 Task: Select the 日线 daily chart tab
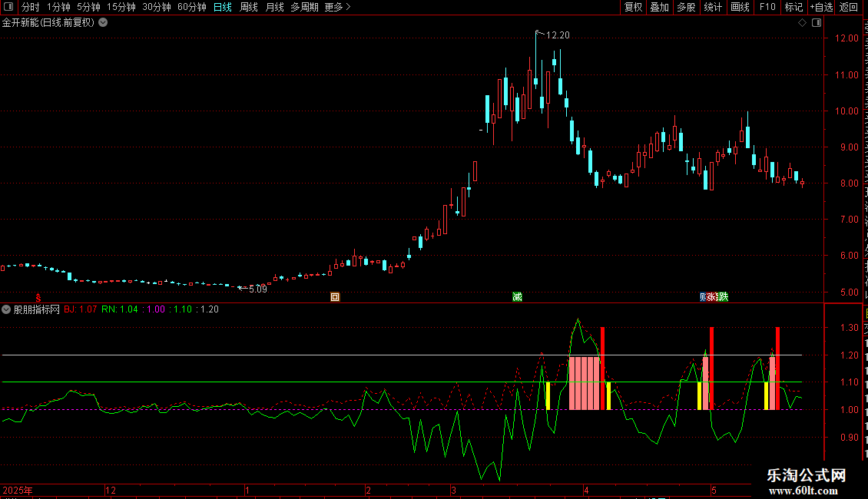coord(223,7)
